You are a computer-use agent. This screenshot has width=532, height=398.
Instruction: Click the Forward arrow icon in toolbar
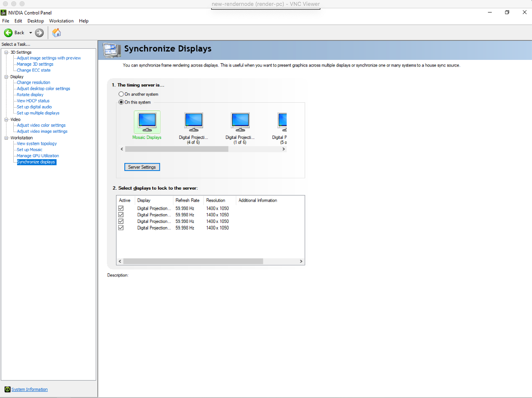pos(40,33)
